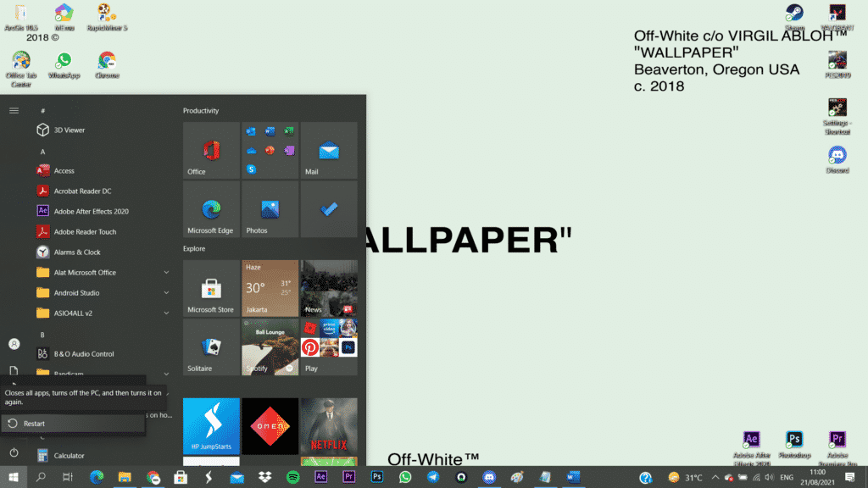Open the Mail tile
Screen dimensions: 868x488
tap(329, 151)
